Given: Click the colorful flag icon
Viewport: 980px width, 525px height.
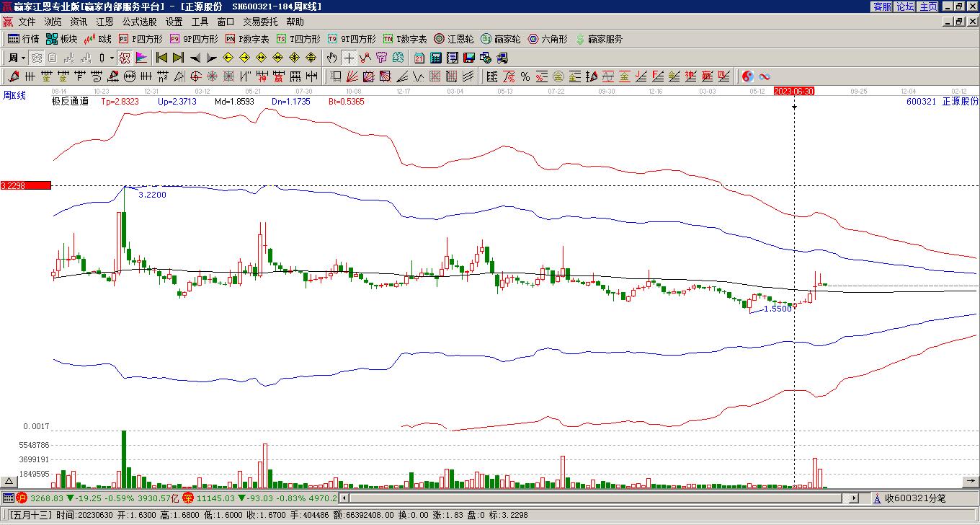Looking at the screenshot, I should 141,58.
